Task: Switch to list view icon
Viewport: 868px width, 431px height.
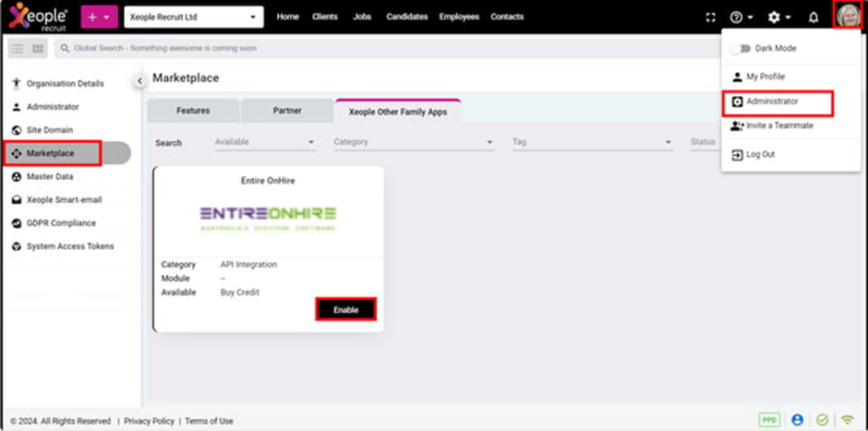Action: (18, 49)
